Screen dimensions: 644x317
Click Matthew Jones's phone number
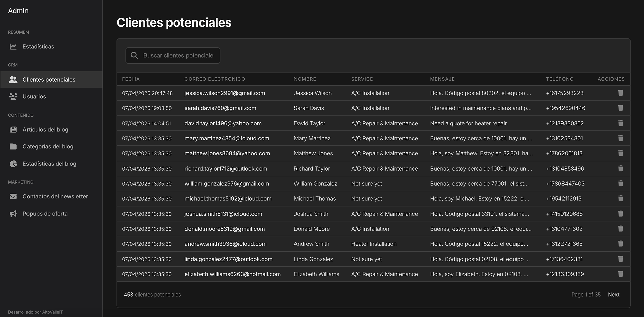[564, 153]
